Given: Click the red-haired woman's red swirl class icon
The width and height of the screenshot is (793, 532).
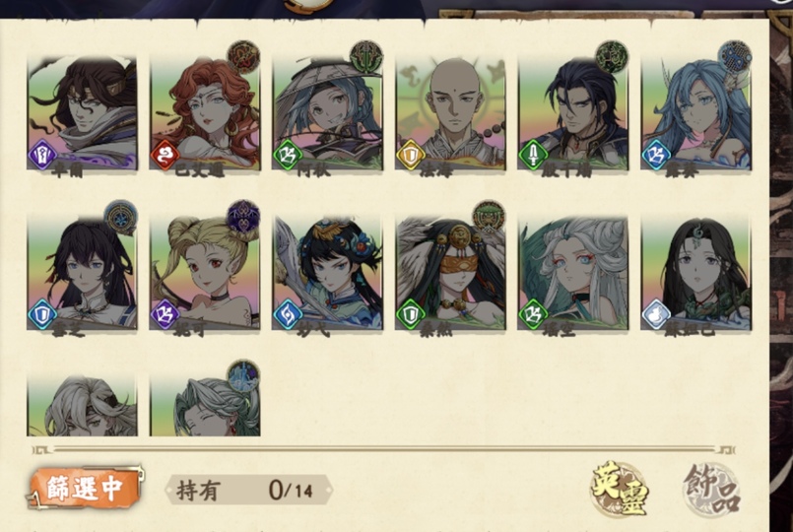Looking at the screenshot, I should (x=165, y=155).
